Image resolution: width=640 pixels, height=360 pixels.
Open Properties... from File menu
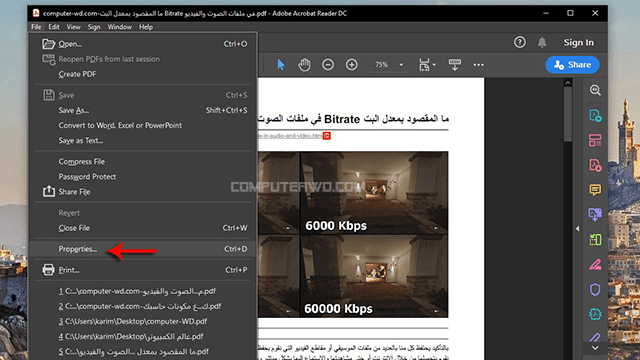pyautogui.click(x=143, y=249)
